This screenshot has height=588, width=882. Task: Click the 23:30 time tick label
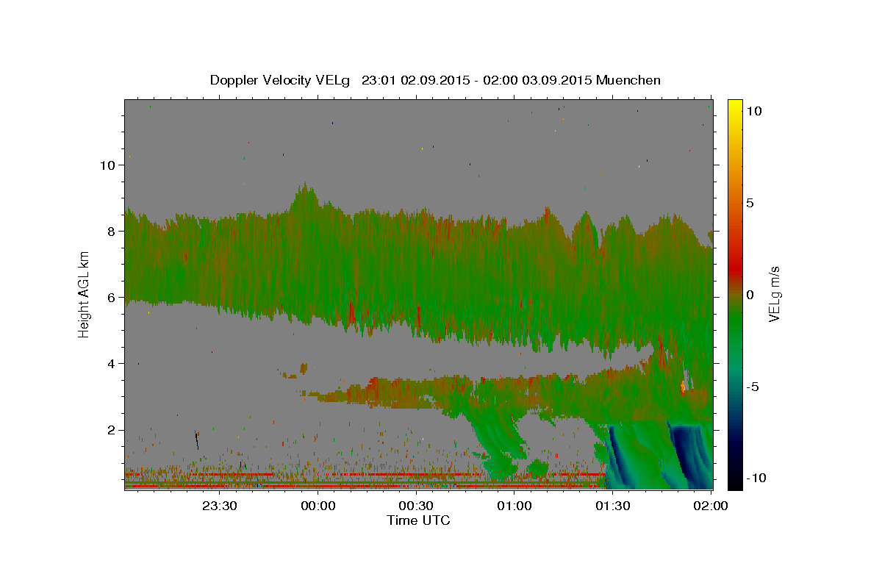[220, 506]
